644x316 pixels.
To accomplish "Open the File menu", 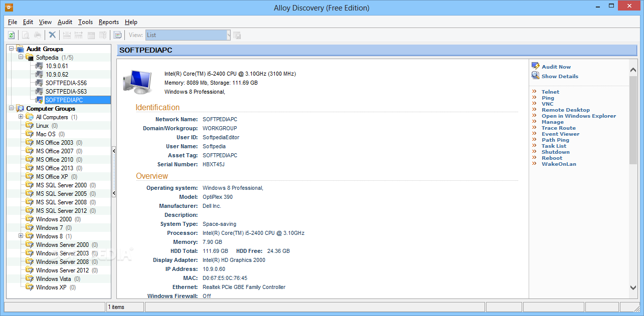I will point(13,22).
